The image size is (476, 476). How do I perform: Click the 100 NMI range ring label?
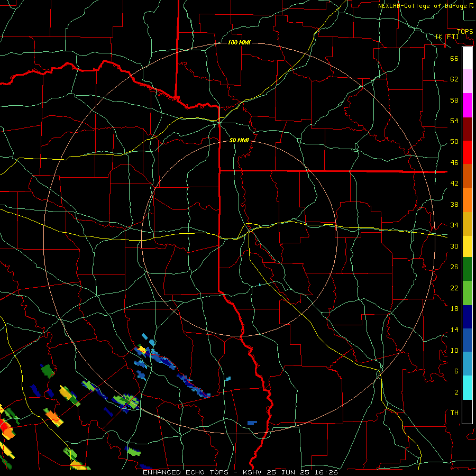[x=239, y=42]
